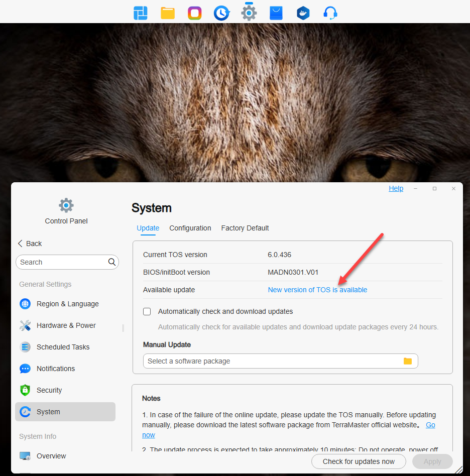Click the Check for updates now button

pyautogui.click(x=359, y=461)
